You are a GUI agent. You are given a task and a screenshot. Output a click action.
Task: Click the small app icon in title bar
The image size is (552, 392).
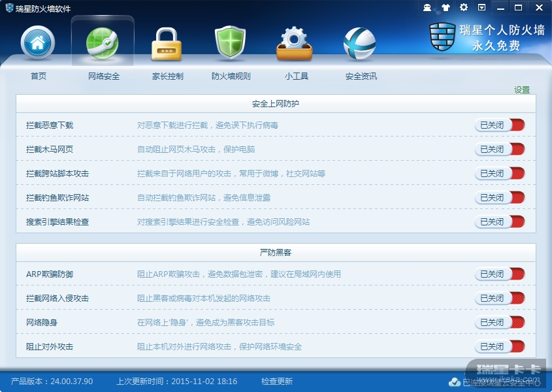tap(10, 8)
